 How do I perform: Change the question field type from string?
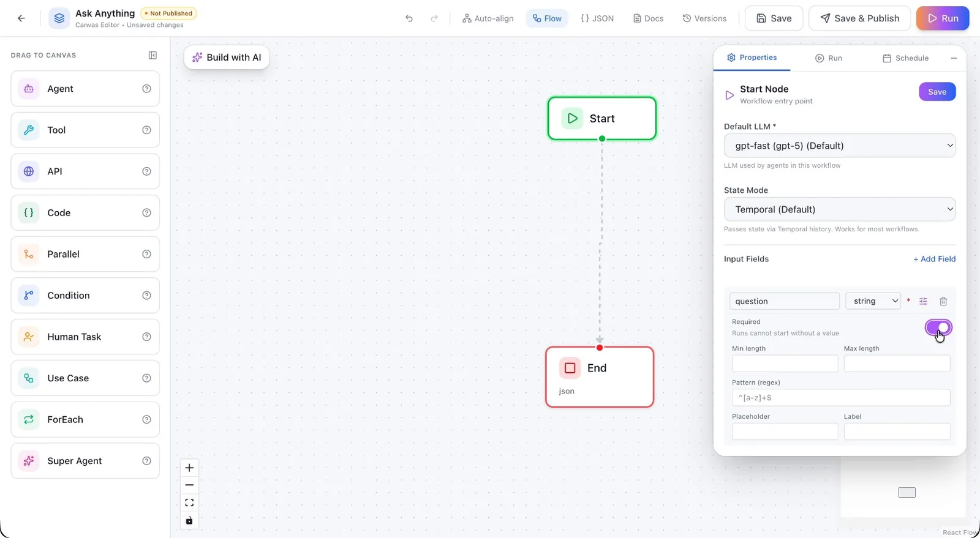pos(873,301)
